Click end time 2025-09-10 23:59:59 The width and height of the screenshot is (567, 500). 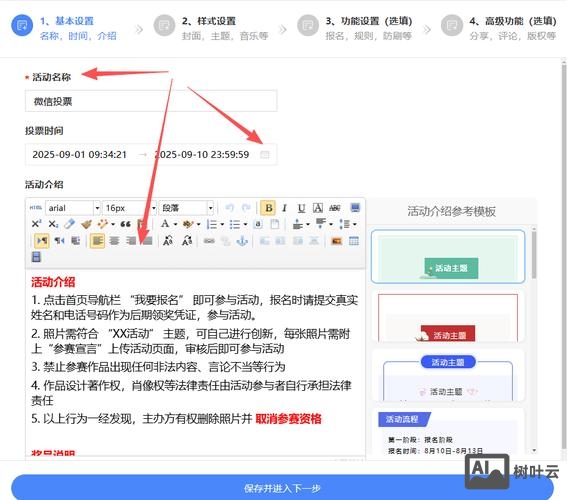point(202,155)
